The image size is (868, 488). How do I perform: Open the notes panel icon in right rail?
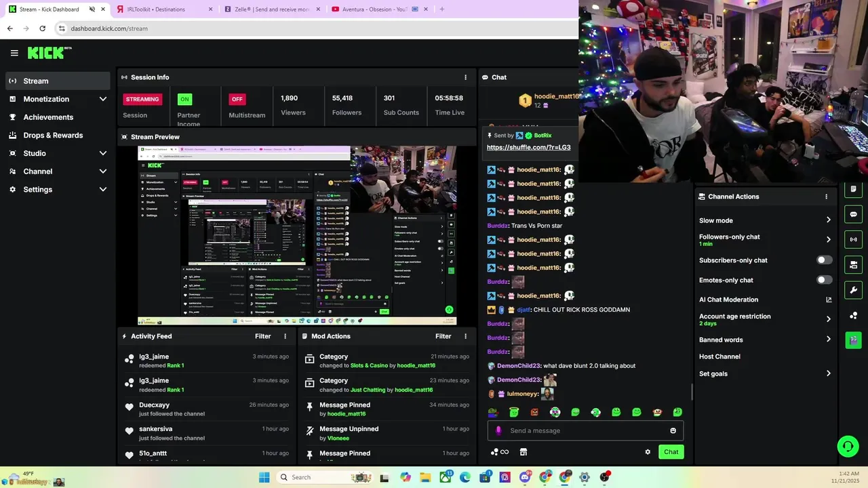click(853, 189)
